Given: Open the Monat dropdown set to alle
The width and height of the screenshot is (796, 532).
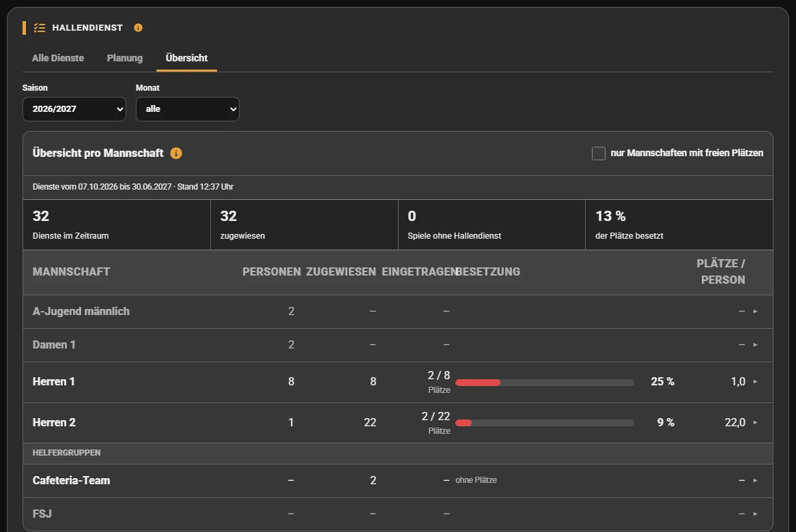Looking at the screenshot, I should (x=187, y=109).
